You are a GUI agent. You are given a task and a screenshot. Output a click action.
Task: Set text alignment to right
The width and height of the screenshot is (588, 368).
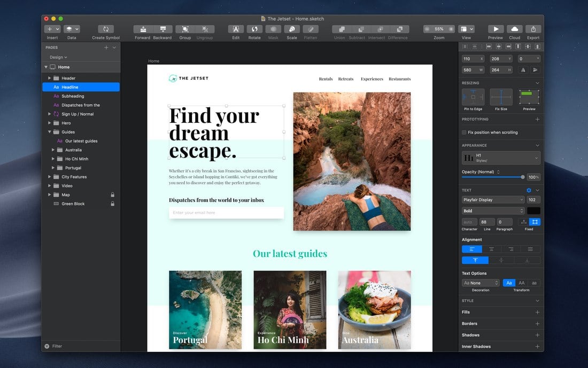pos(511,249)
